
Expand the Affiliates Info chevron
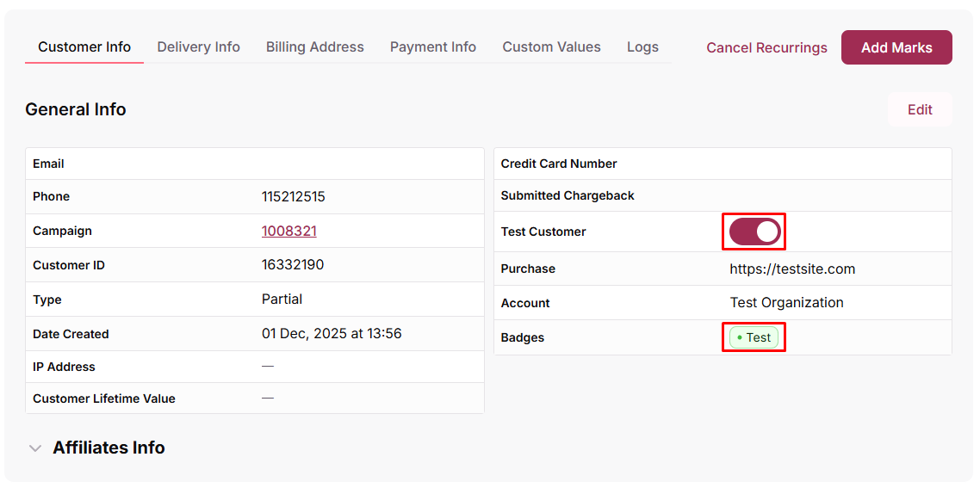[35, 448]
